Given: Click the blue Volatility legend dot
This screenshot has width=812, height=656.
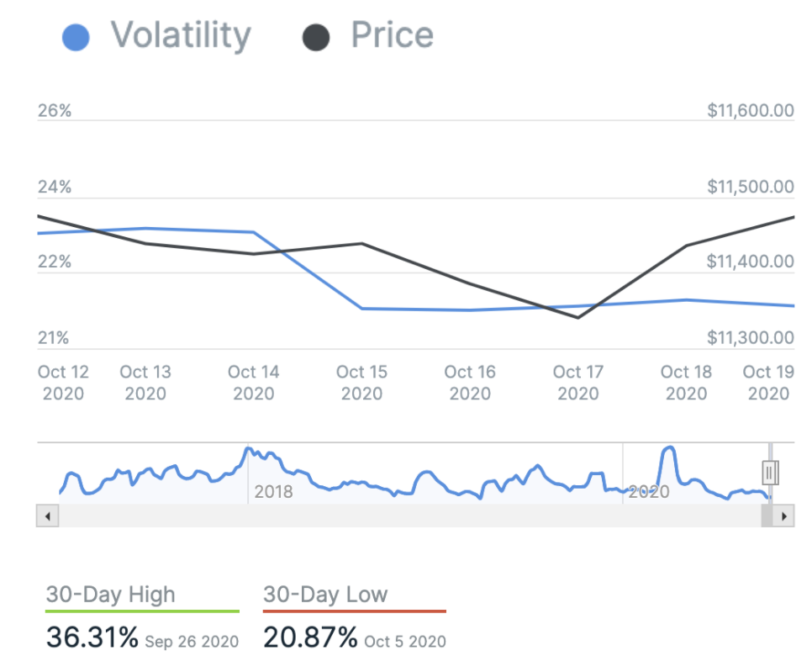Looking at the screenshot, I should (76, 37).
